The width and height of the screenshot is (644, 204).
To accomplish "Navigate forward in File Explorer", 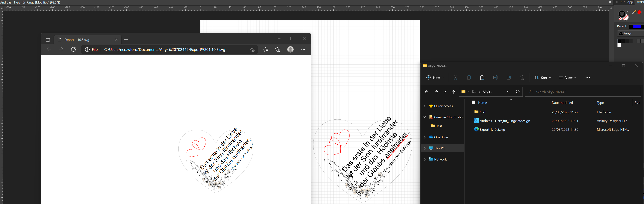I will tap(436, 92).
